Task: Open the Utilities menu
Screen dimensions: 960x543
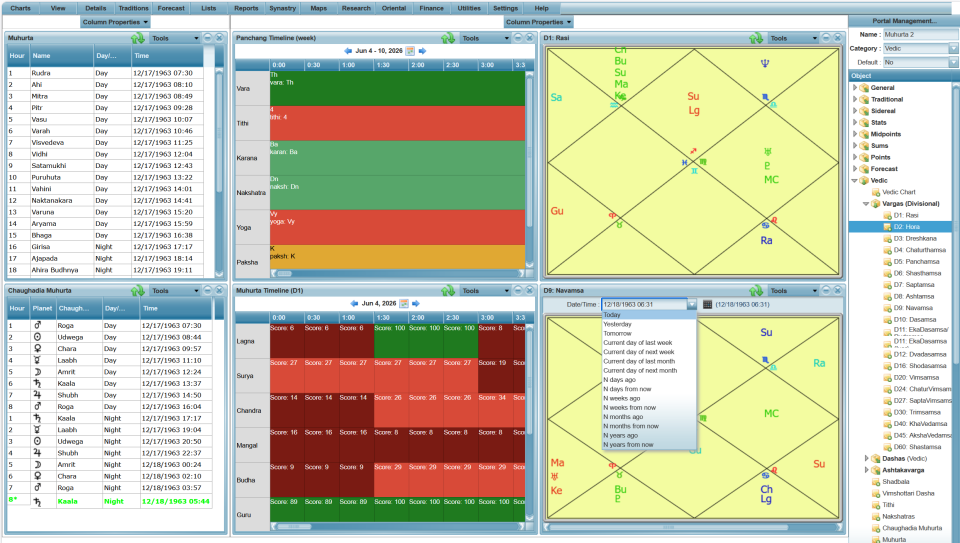Action: pyautogui.click(x=469, y=8)
